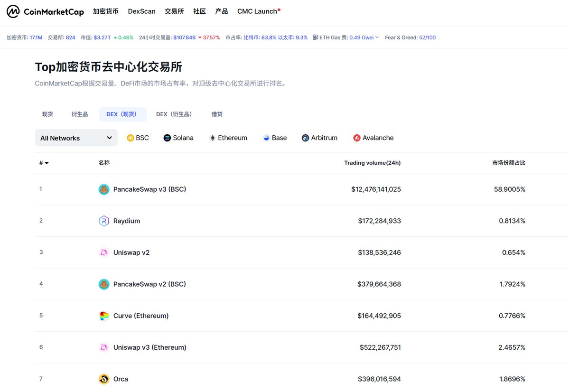Click the red dot next to CMC Launch
This screenshot has height=392, width=569.
coord(279,10)
